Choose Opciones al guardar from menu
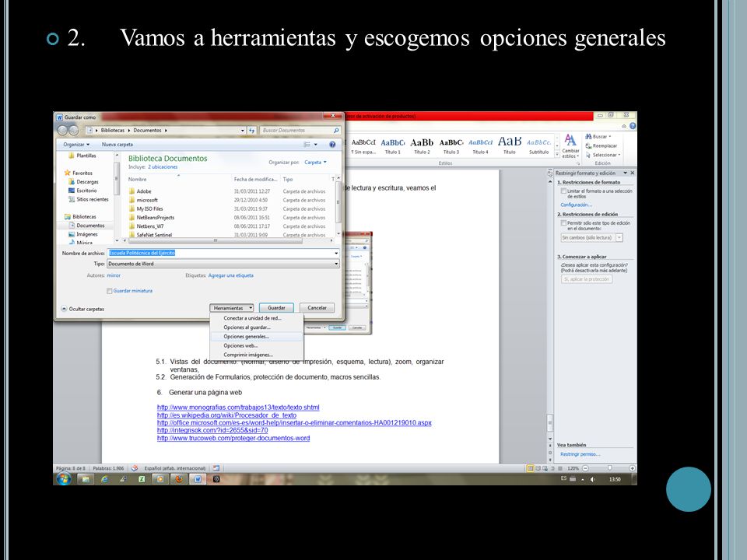Viewport: 747px width, 560px height. click(x=256, y=327)
